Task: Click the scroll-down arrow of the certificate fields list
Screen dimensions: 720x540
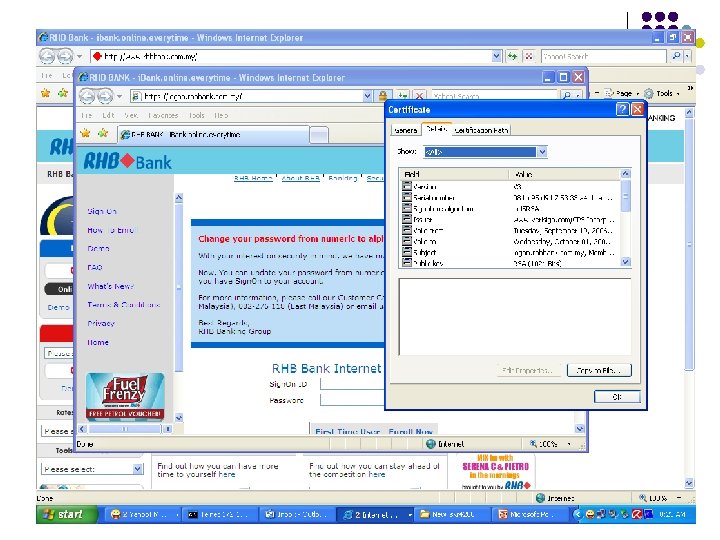Action: pos(625,262)
